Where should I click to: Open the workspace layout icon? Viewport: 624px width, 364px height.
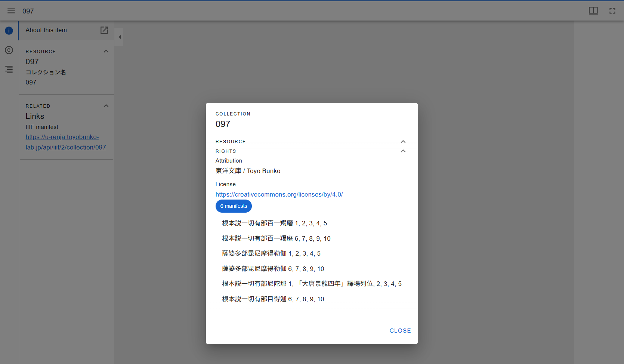click(593, 11)
